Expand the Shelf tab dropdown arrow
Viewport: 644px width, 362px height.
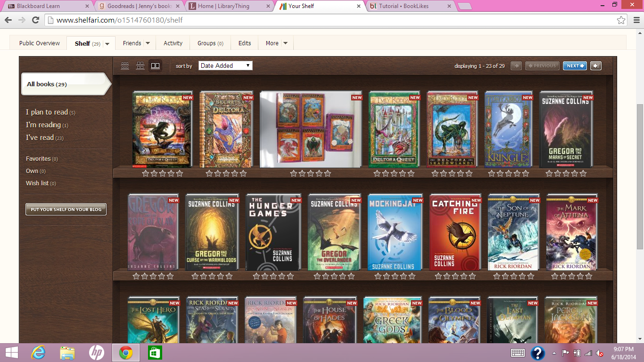point(107,43)
